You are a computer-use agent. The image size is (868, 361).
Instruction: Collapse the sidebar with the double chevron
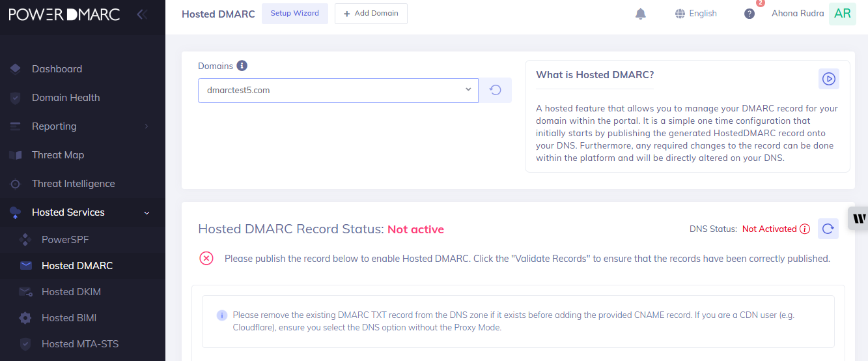[142, 14]
